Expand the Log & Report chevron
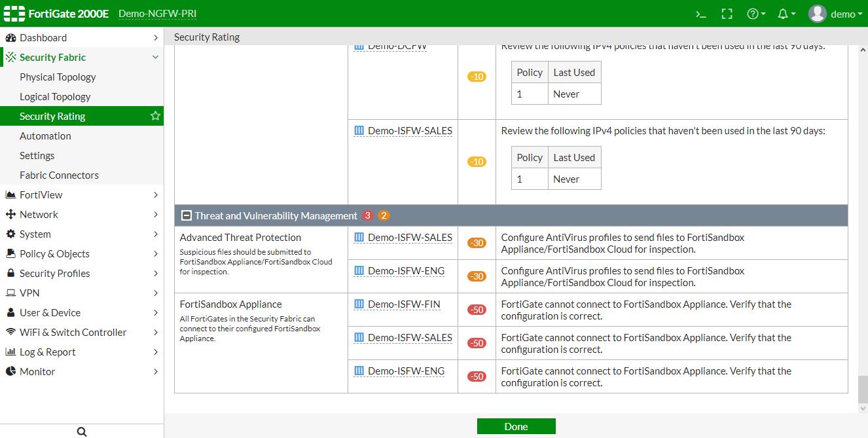This screenshot has width=868, height=438. 155,352
